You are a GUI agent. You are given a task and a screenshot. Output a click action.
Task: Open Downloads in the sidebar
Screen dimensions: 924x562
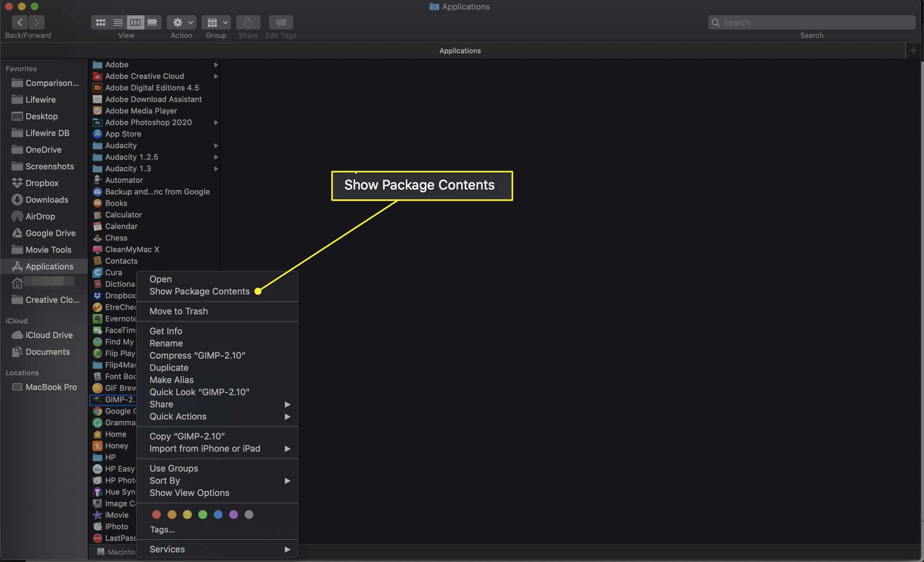[x=47, y=200]
